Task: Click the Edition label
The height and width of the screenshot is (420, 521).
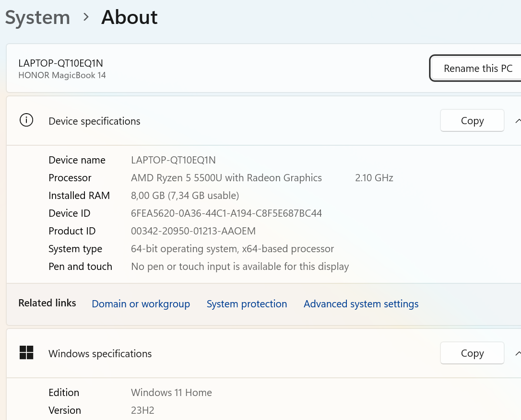Action: [64, 393]
